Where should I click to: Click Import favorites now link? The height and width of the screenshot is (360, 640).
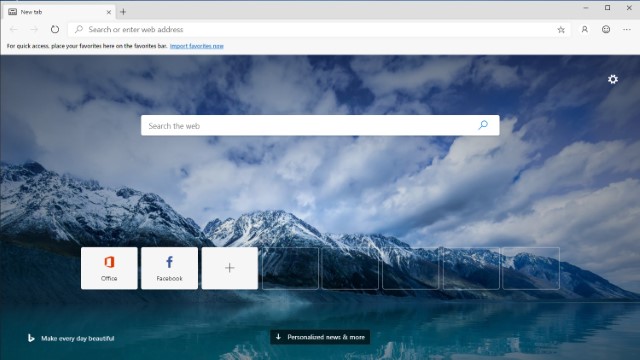(196, 46)
